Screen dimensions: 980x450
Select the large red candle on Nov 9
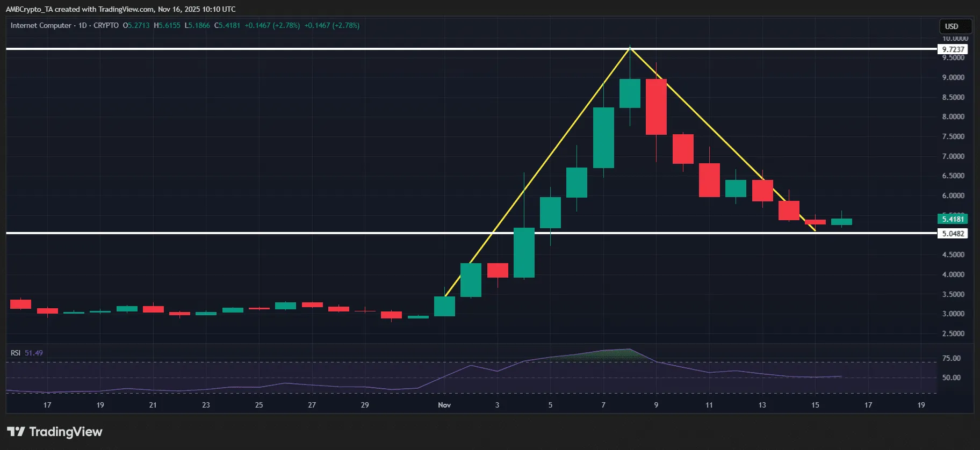pyautogui.click(x=656, y=107)
